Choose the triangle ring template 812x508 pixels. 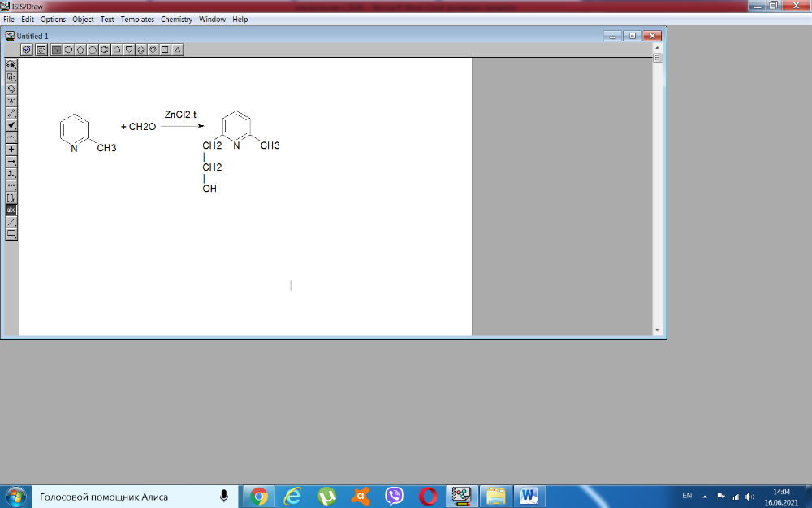click(177, 50)
